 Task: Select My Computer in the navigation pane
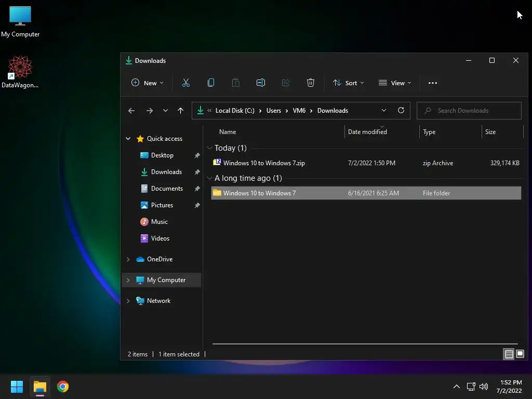161,280
